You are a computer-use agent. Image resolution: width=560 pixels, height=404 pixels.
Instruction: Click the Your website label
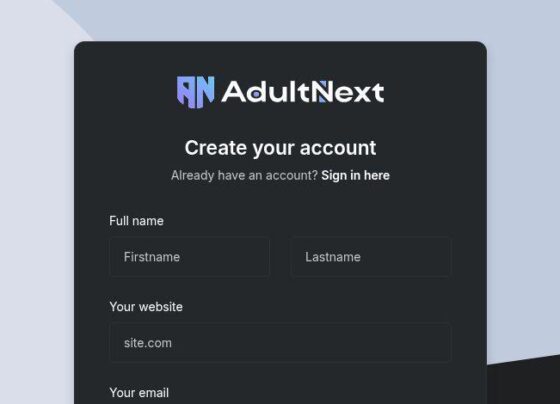[146, 307]
